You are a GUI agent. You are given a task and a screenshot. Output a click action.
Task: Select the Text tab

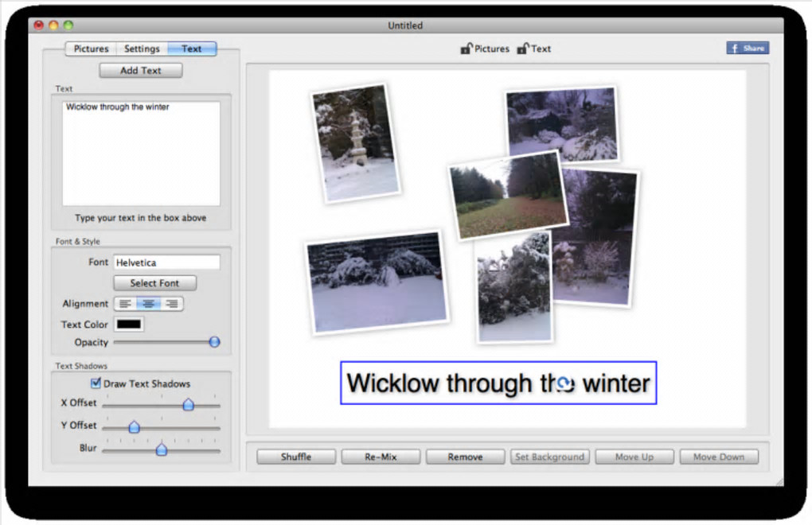[192, 49]
